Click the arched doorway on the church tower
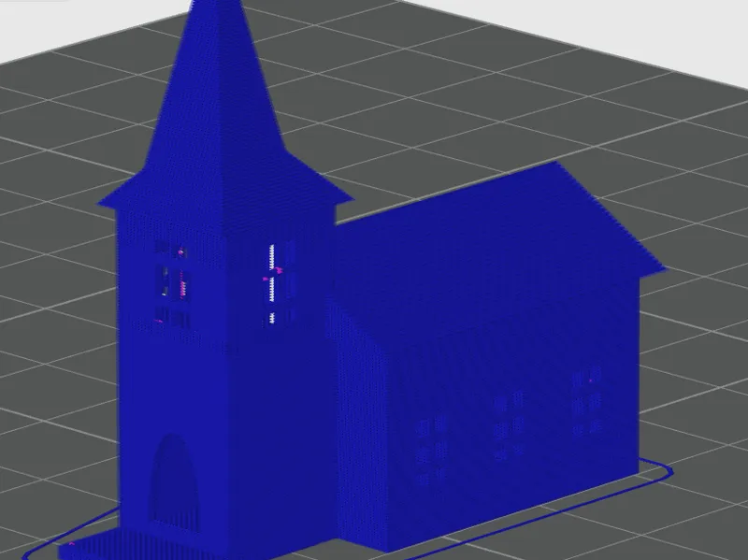 coord(174,481)
